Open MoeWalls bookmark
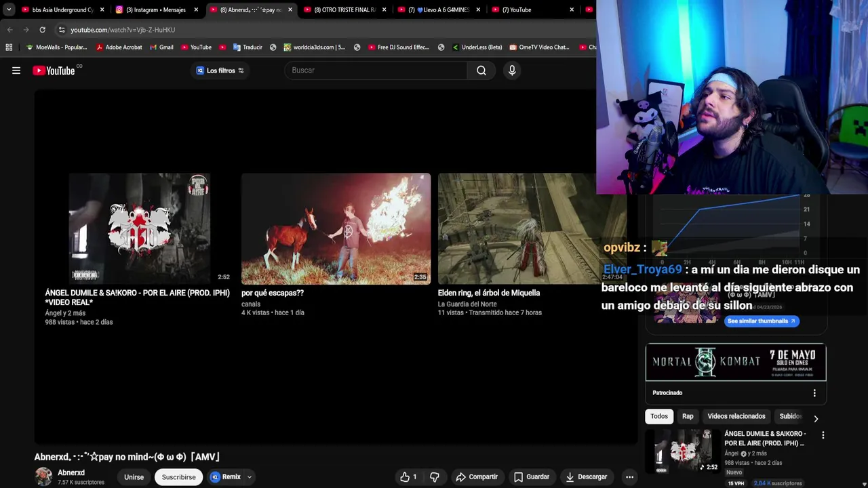The image size is (868, 488). (x=56, y=47)
